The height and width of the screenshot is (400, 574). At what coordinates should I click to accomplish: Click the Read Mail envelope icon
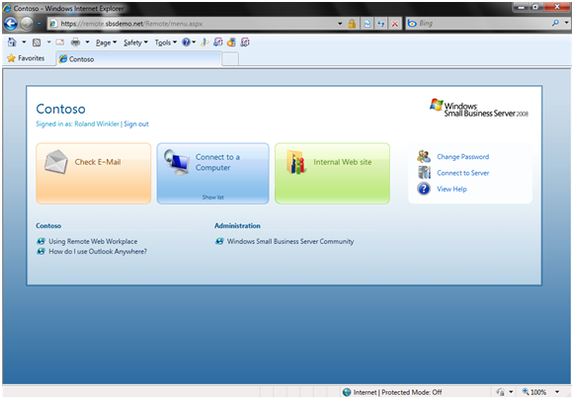[x=60, y=42]
